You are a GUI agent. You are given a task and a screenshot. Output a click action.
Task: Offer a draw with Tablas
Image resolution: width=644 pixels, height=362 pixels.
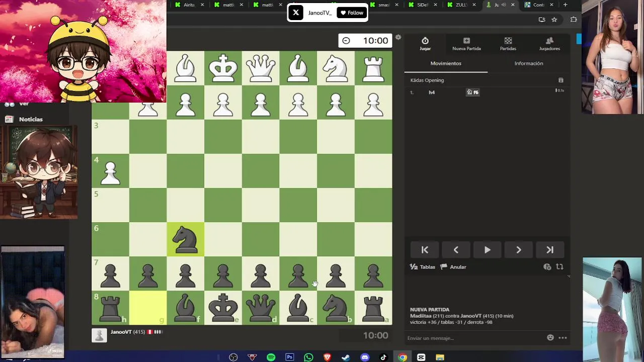[423, 267]
